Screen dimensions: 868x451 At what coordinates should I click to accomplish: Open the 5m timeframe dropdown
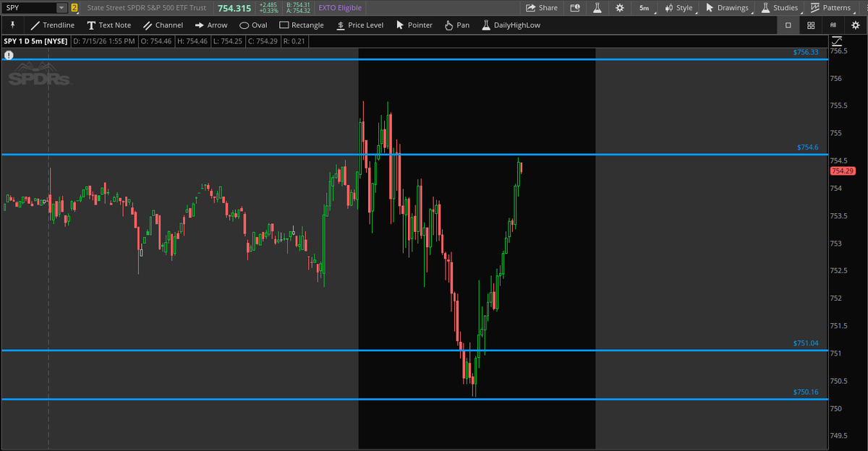click(646, 8)
